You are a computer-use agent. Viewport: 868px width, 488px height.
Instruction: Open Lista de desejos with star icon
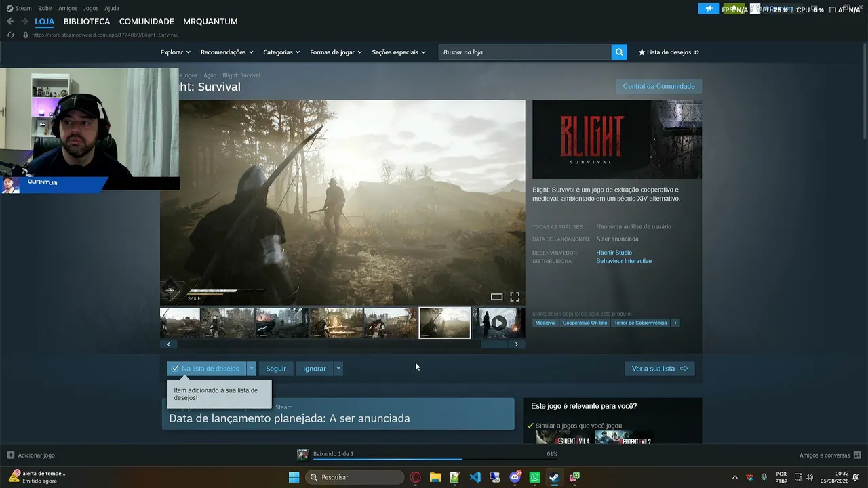point(669,52)
